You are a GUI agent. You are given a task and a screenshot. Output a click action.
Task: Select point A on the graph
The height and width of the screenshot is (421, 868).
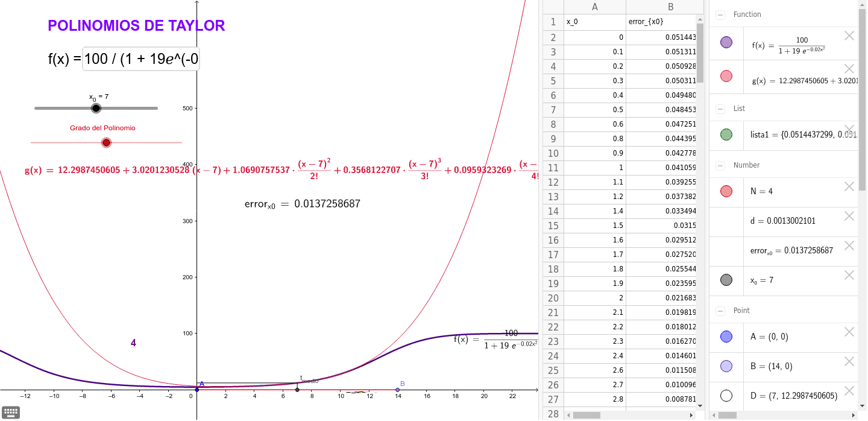pyautogui.click(x=197, y=390)
